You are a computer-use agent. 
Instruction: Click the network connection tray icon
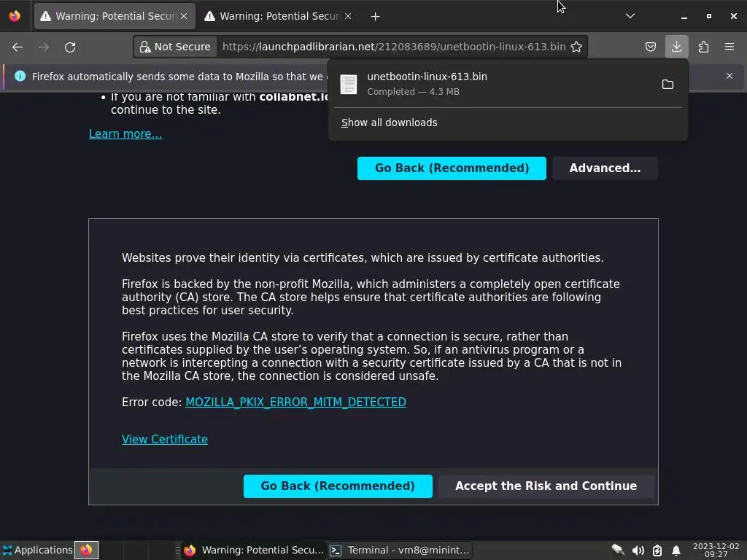[x=618, y=550]
